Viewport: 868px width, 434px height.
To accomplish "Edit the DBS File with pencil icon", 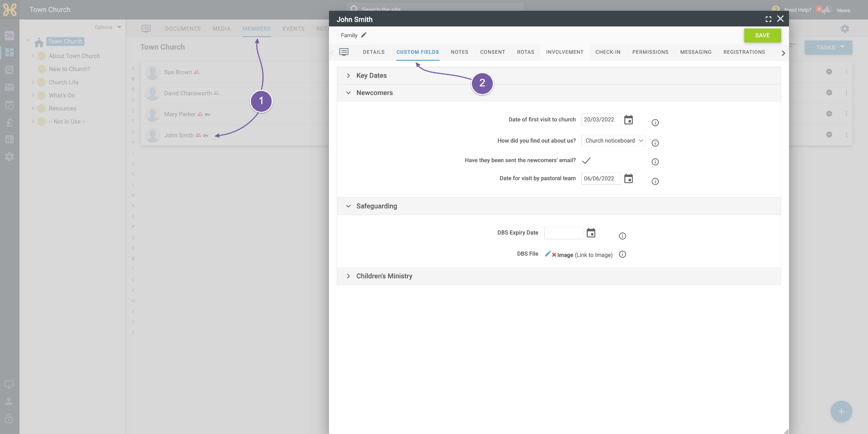I will [x=548, y=254].
